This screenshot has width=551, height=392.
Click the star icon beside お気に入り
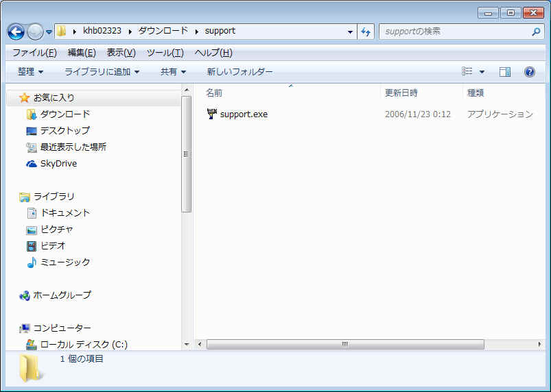point(24,97)
